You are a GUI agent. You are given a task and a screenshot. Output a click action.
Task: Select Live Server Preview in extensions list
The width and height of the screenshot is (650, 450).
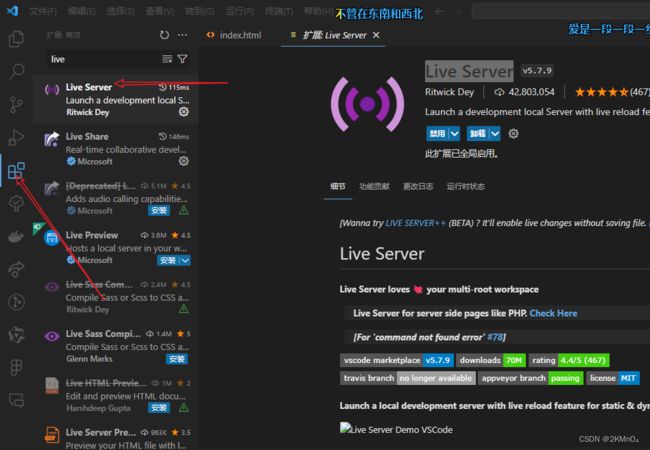(x=116, y=437)
